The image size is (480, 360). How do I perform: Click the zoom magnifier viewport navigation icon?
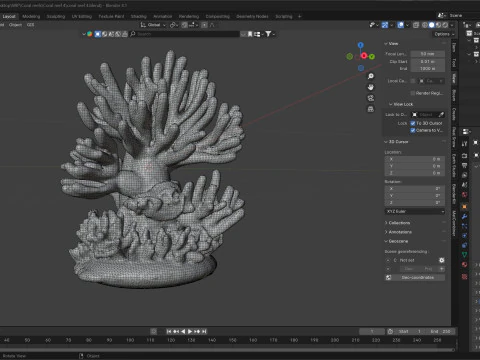pos(371,76)
